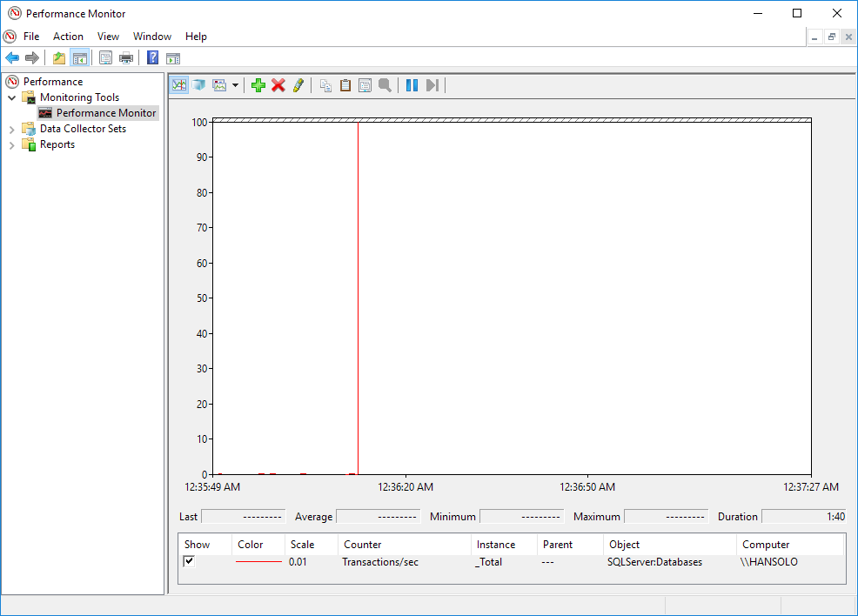Toggle the Show/Hide Action Pane button

[x=173, y=58]
